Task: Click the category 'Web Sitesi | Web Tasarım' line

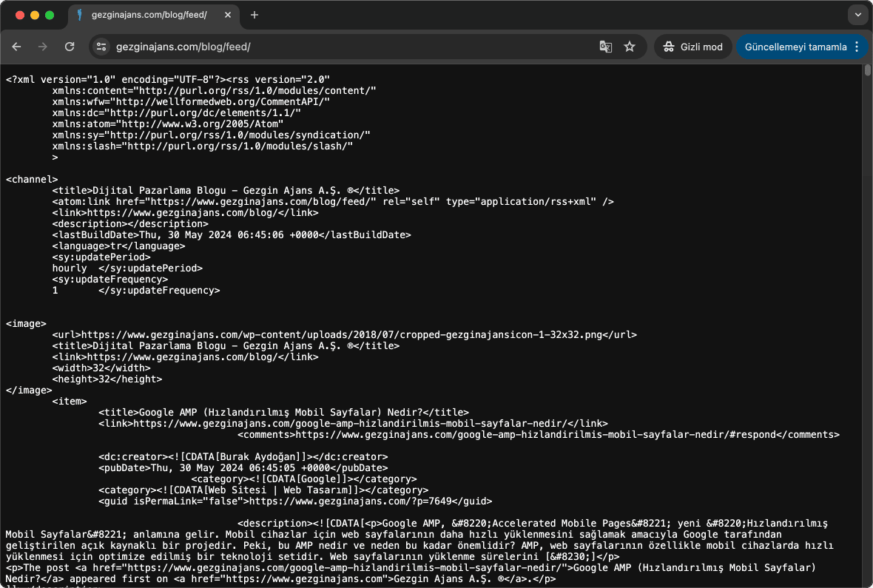Action: (263, 490)
